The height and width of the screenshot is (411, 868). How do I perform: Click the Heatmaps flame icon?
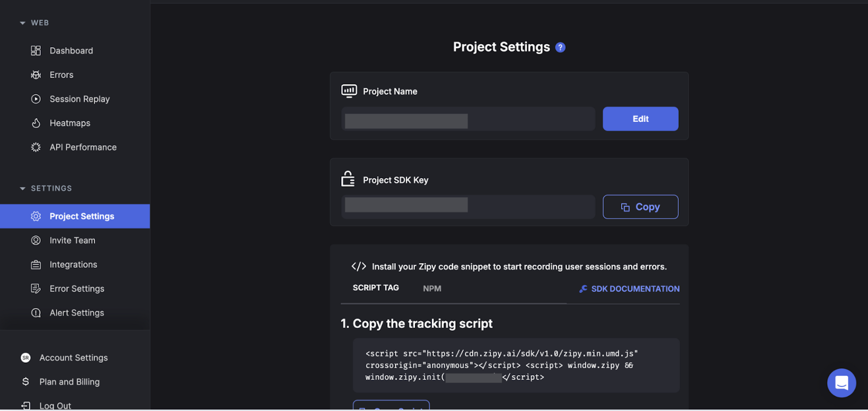36,123
